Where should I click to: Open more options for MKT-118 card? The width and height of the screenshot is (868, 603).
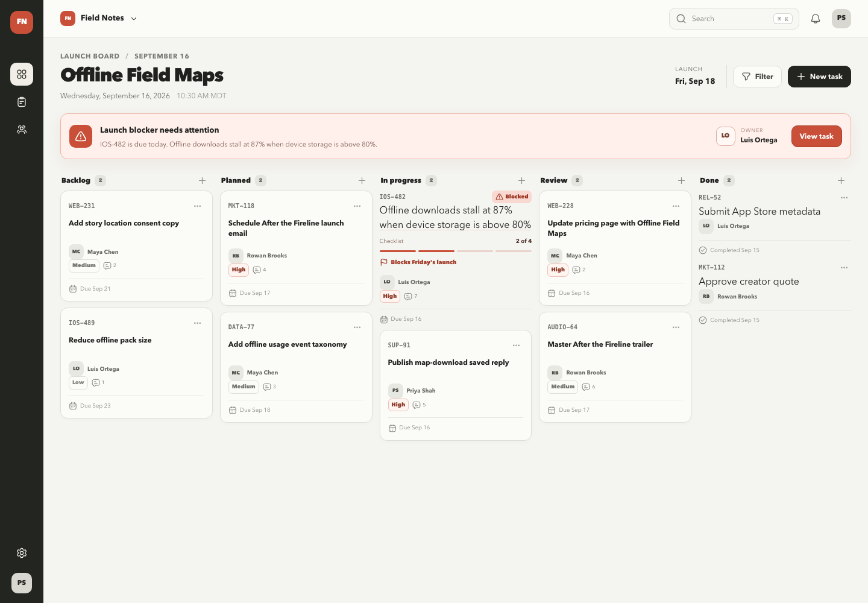click(357, 206)
